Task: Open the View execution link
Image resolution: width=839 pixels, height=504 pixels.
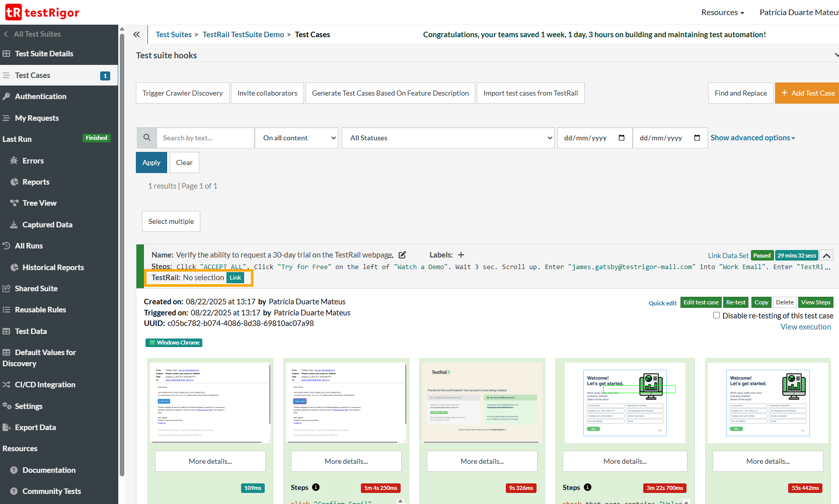Action: point(806,327)
